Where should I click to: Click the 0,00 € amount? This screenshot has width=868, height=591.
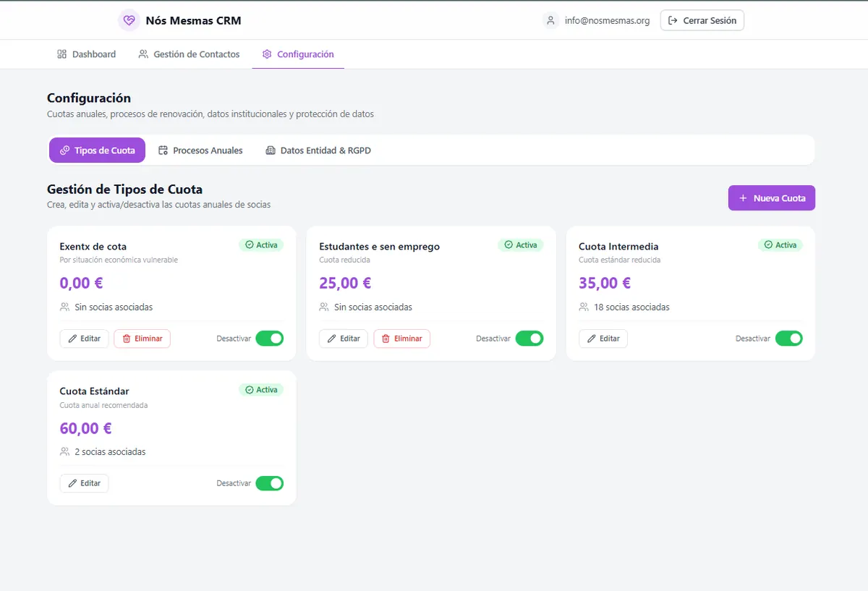point(81,283)
